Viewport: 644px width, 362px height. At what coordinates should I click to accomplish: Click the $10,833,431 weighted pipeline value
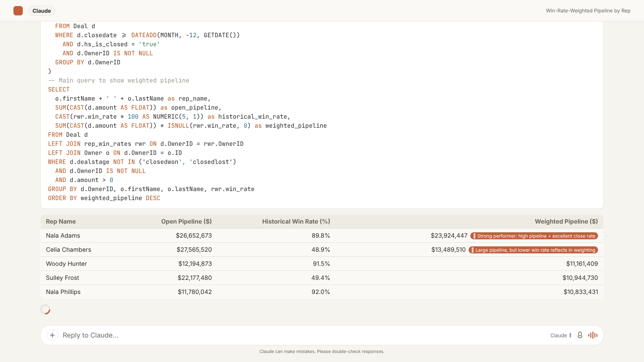[x=581, y=292]
